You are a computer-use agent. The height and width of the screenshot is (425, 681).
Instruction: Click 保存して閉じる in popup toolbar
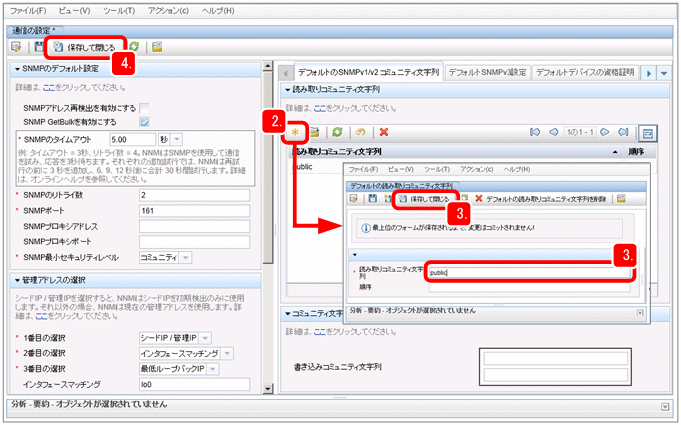[x=425, y=199]
